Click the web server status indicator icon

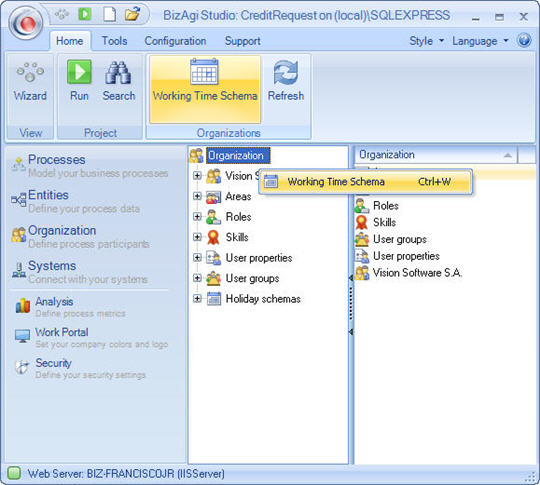coord(14,473)
